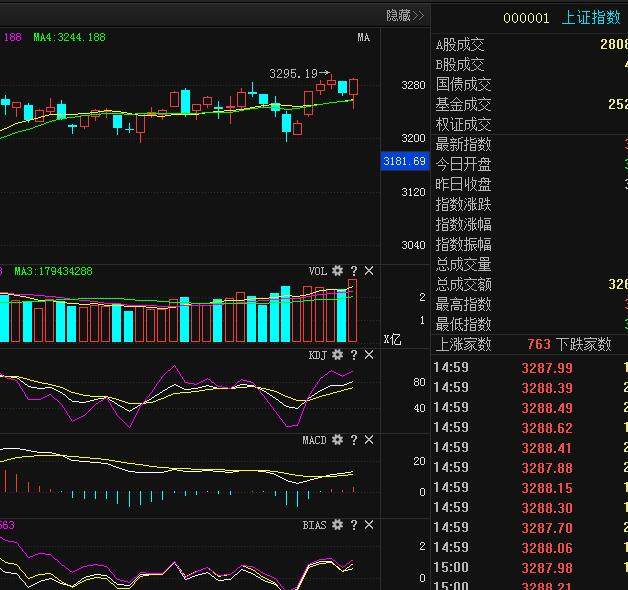The width and height of the screenshot is (628, 590).
Task: Click the VOL indicator name label
Action: point(318,271)
